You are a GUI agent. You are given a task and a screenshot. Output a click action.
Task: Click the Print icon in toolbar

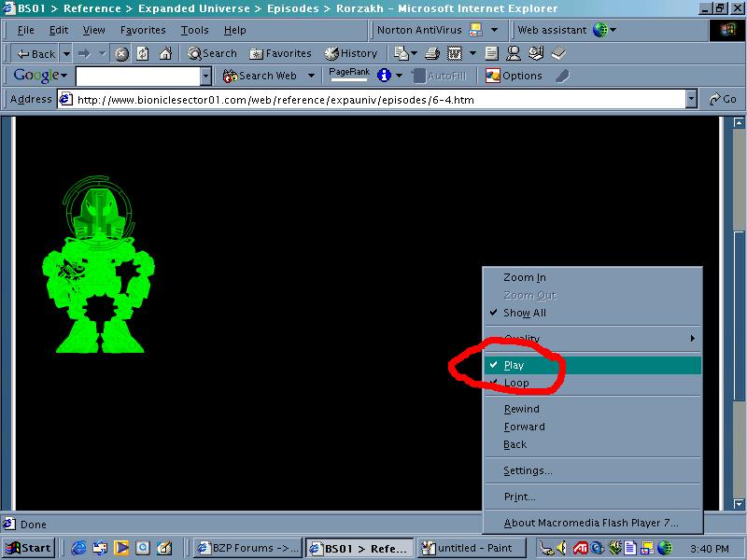point(432,54)
